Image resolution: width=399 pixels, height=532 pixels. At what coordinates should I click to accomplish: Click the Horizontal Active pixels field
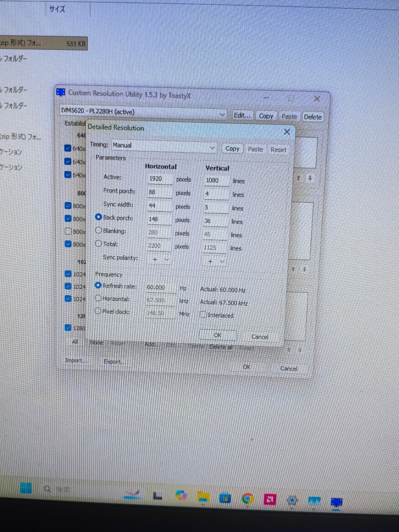coord(160,179)
